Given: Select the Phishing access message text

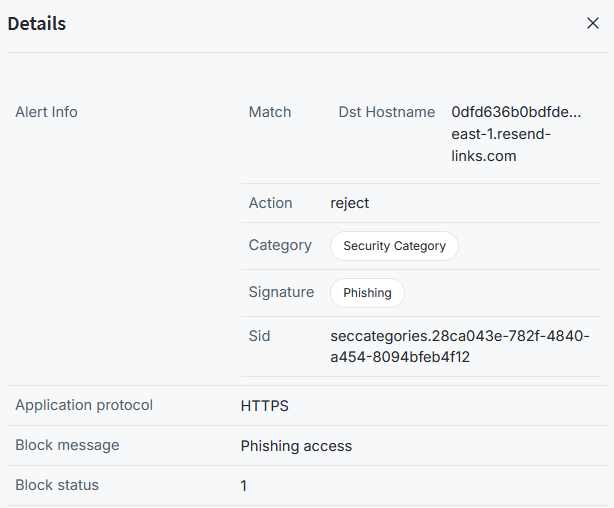Looking at the screenshot, I should pyautogui.click(x=296, y=446).
